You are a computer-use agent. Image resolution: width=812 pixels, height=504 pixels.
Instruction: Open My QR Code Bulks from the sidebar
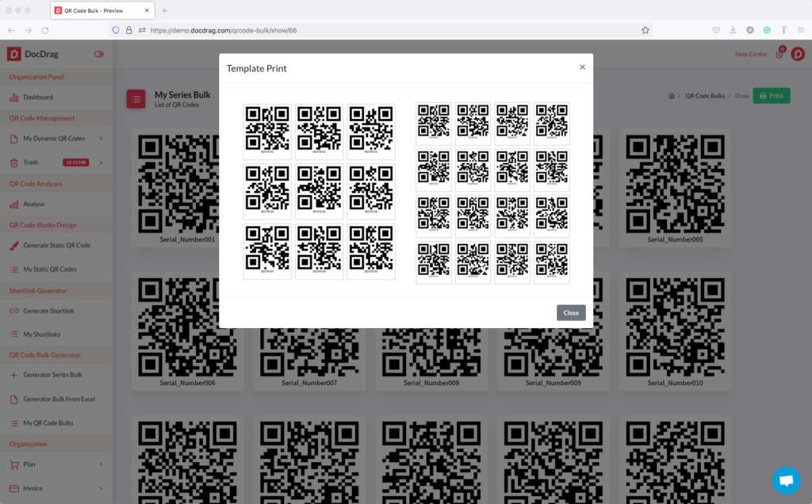(x=48, y=422)
